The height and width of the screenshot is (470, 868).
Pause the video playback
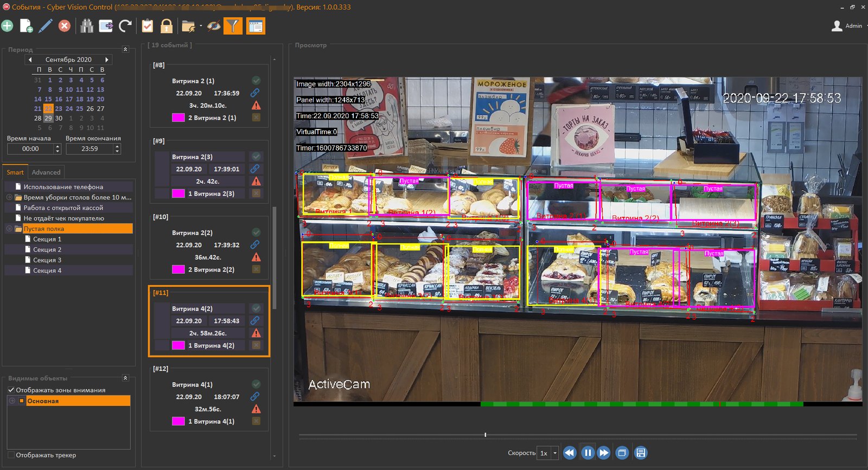coord(588,453)
